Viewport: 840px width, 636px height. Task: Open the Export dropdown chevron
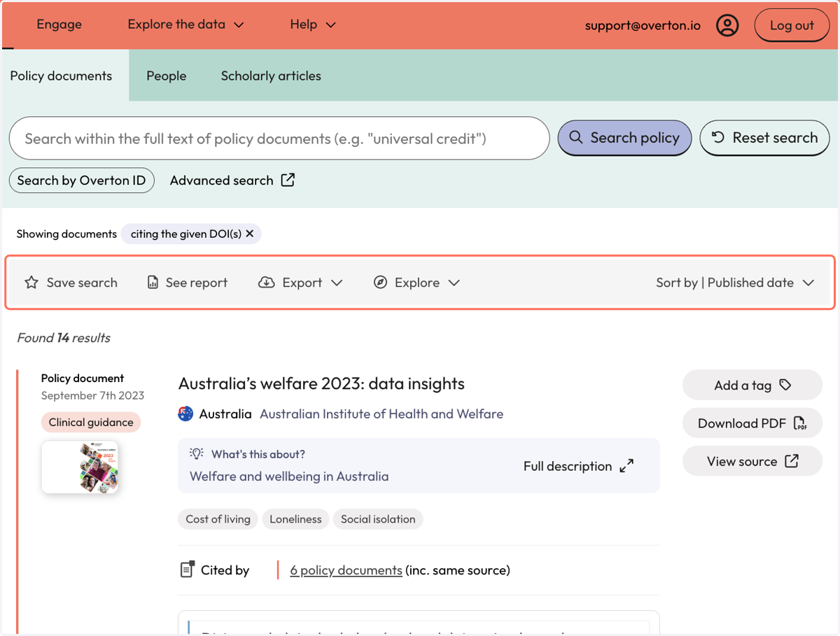337,283
